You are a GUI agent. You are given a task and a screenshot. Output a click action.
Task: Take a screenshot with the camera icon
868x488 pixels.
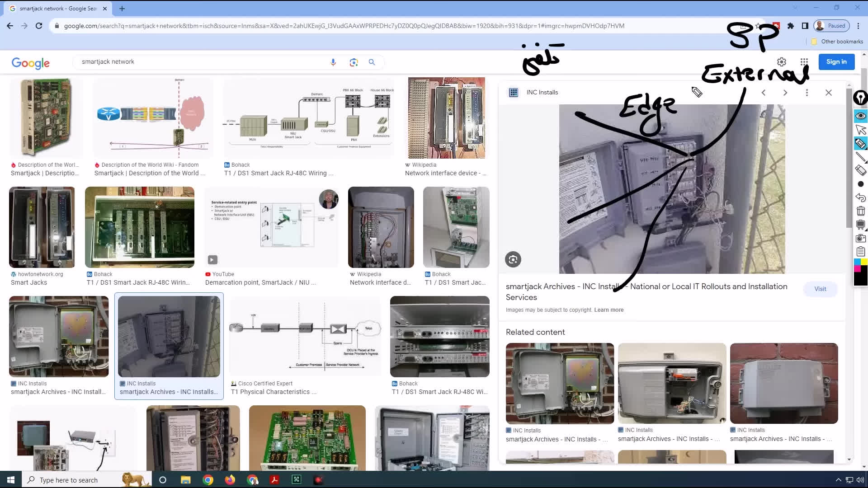pyautogui.click(x=860, y=238)
